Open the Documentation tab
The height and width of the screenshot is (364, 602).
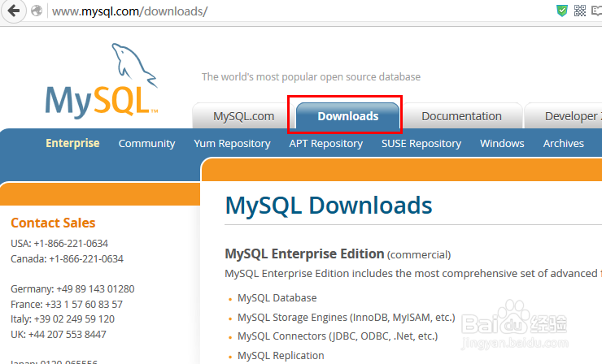pos(461,116)
